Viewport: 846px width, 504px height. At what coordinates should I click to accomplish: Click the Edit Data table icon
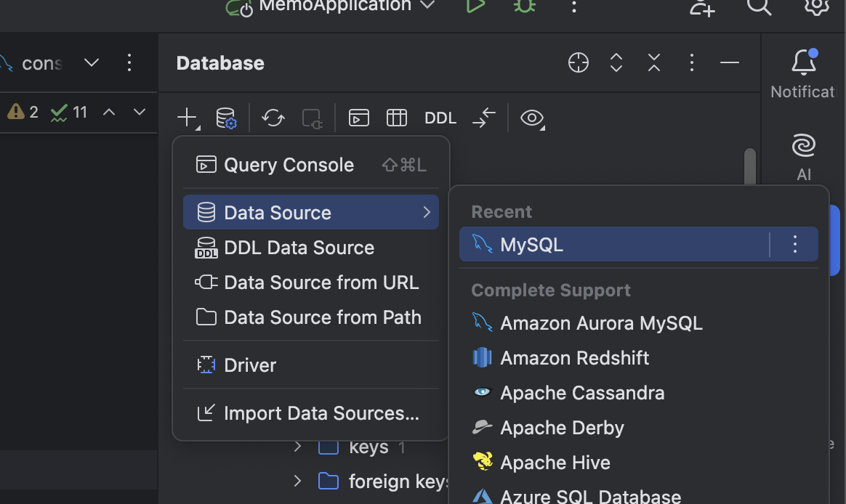coord(396,118)
